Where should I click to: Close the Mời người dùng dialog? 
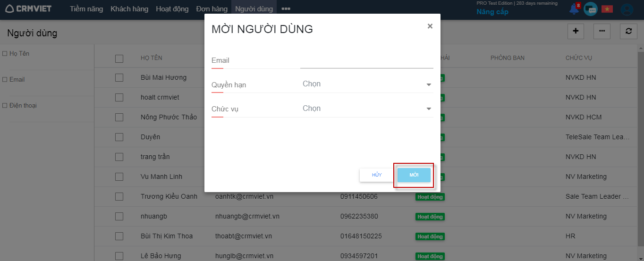[430, 26]
